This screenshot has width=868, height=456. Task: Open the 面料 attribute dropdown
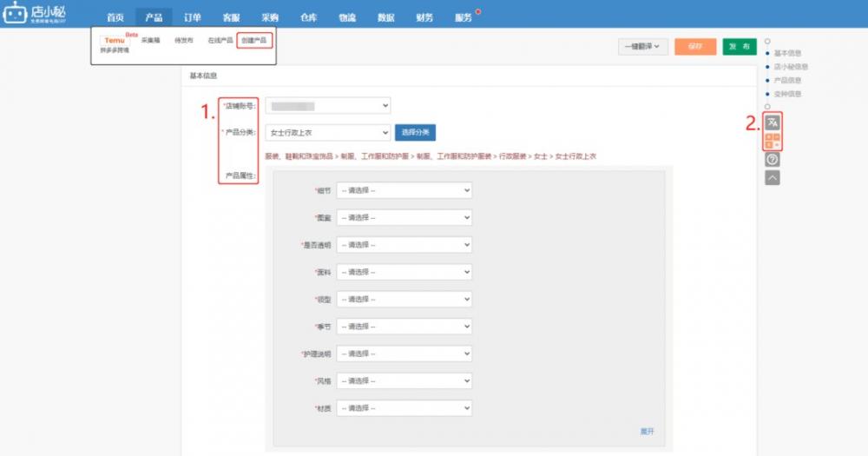click(404, 272)
